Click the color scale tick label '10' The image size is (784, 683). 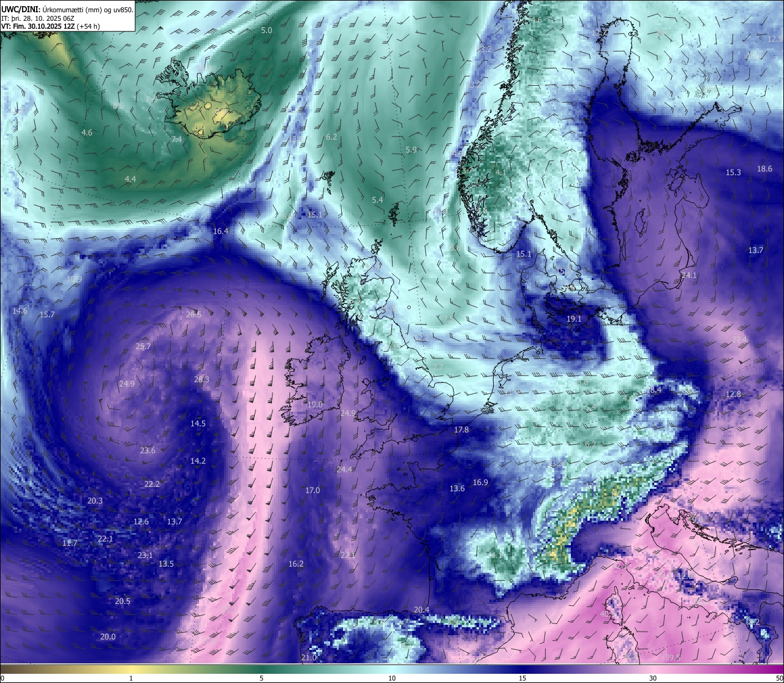tap(392, 678)
